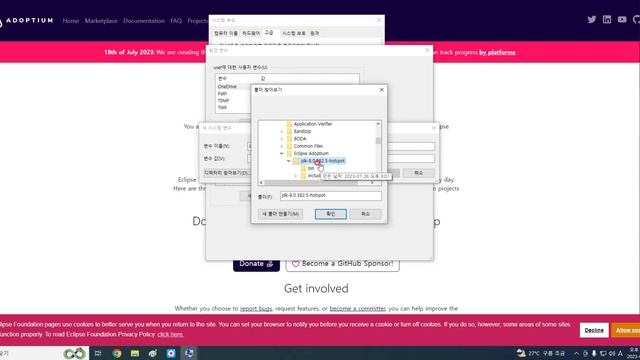Click the folder tree vertical scrollbar thumb
Screen dimensions: 640x360
point(378,140)
